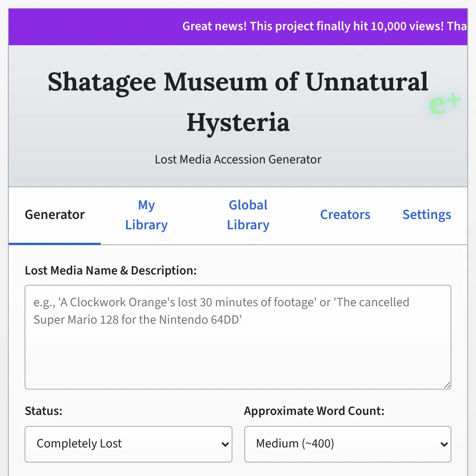Select the Generator tab
The height and width of the screenshot is (476, 476).
coord(55,215)
